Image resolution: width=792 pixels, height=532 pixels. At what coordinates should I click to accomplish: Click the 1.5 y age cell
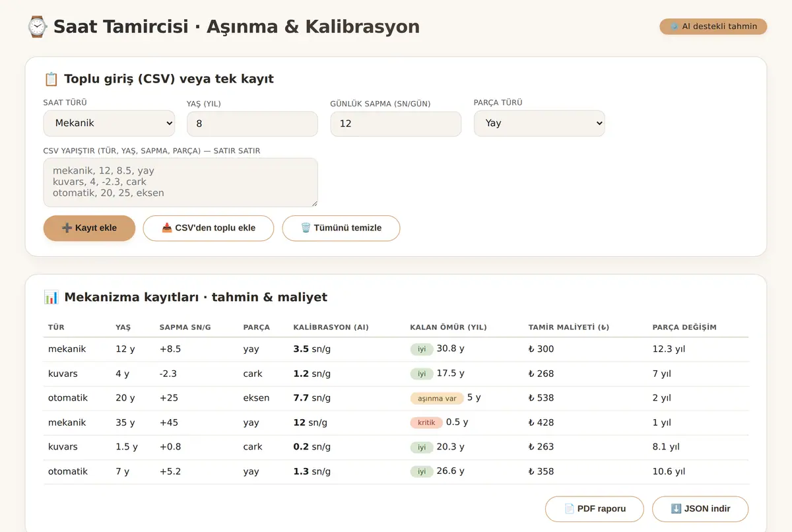click(x=127, y=447)
